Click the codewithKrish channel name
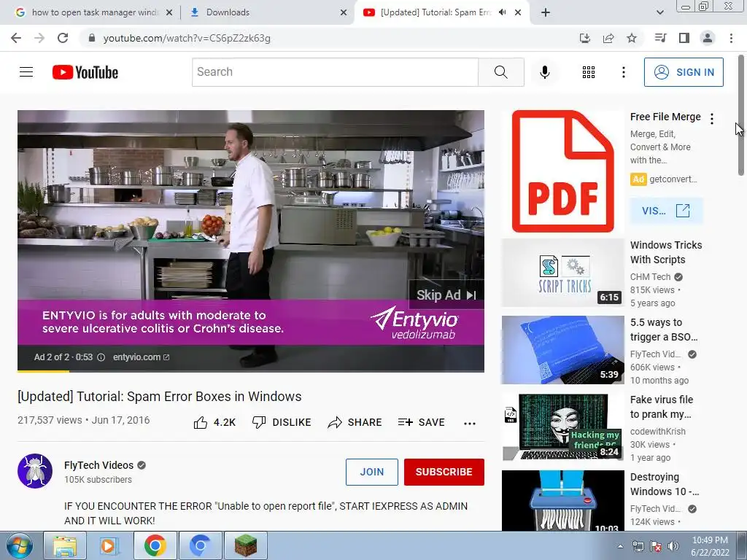747x560 pixels. 658,432
